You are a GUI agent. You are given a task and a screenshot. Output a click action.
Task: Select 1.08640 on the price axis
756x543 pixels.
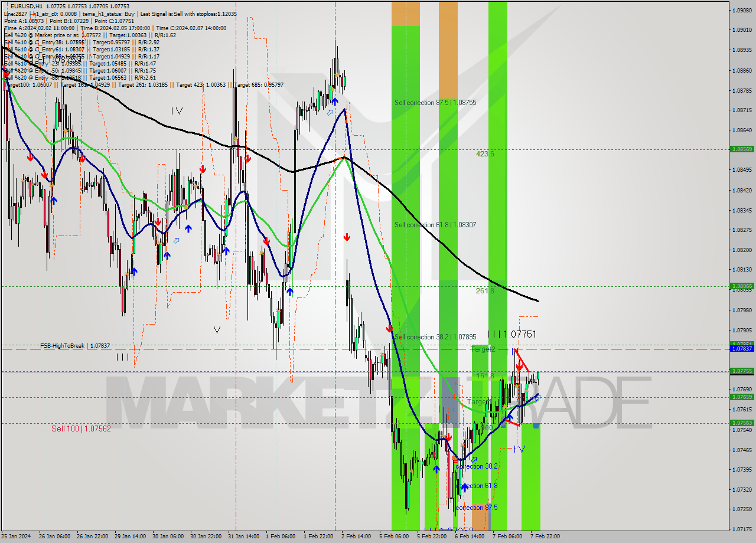(742, 130)
